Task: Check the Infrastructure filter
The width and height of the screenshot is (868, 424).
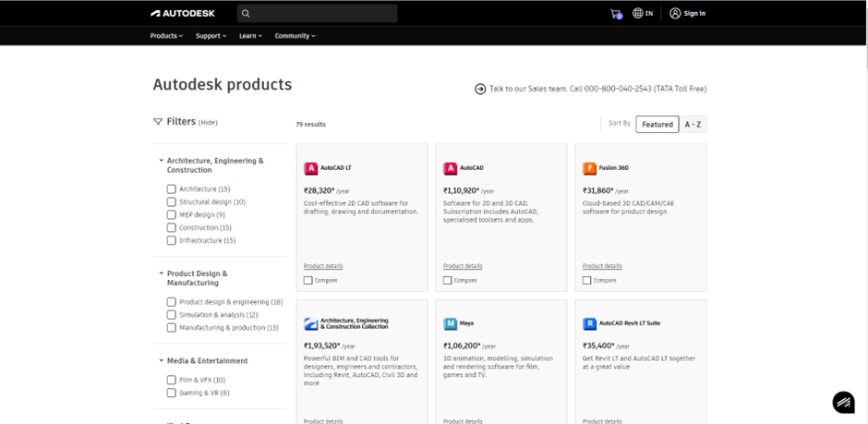Action: (171, 240)
